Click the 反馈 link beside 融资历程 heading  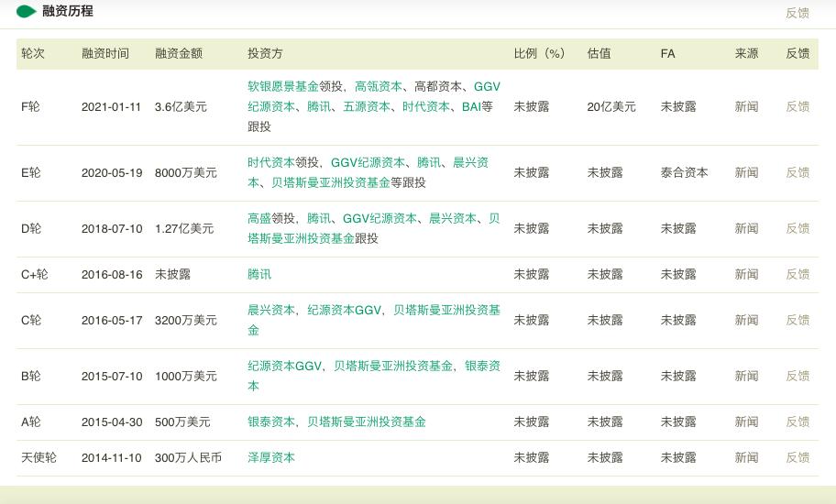tap(797, 13)
